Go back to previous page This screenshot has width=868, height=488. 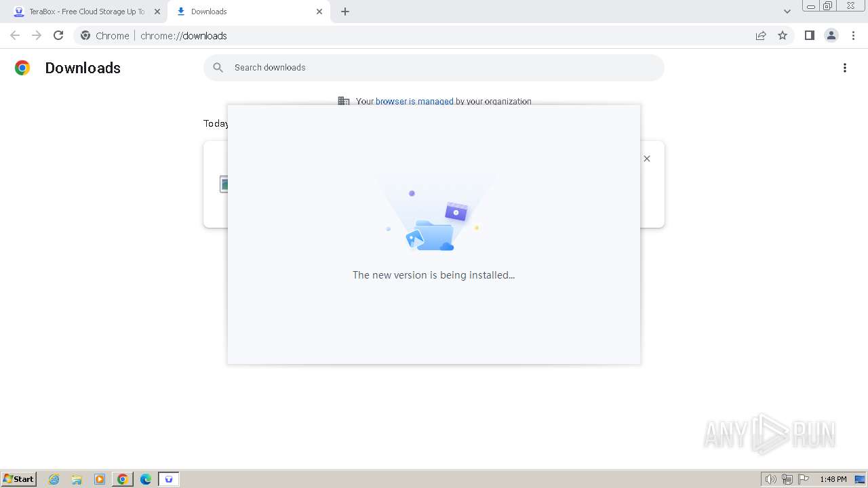15,35
